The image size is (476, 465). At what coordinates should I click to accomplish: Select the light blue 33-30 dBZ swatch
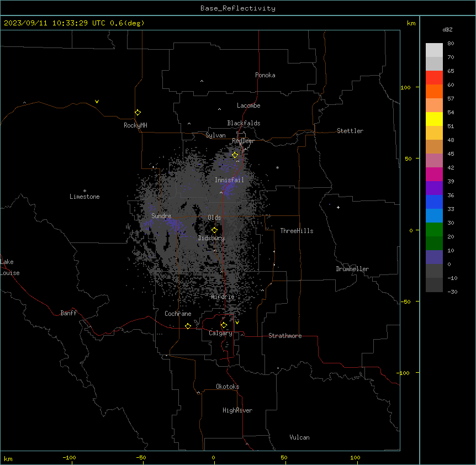pyautogui.click(x=434, y=215)
